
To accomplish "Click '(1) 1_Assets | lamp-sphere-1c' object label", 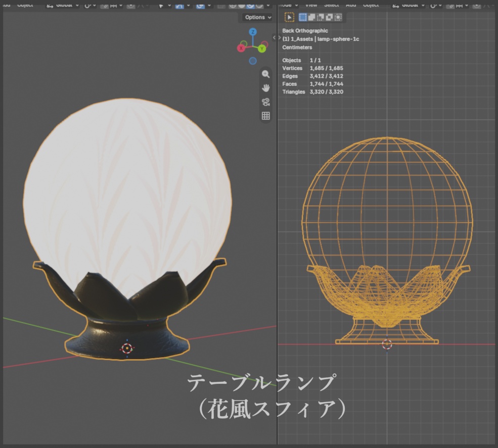I will [x=321, y=39].
